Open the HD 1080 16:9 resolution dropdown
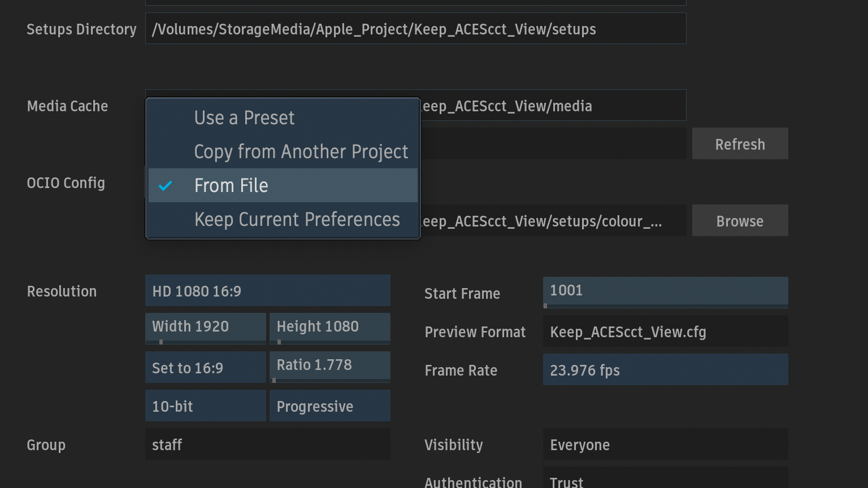Image resolution: width=868 pixels, height=488 pixels. pyautogui.click(x=267, y=291)
